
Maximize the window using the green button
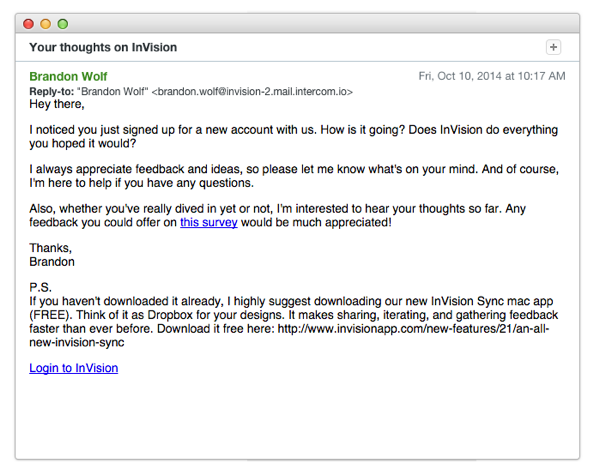(x=63, y=24)
